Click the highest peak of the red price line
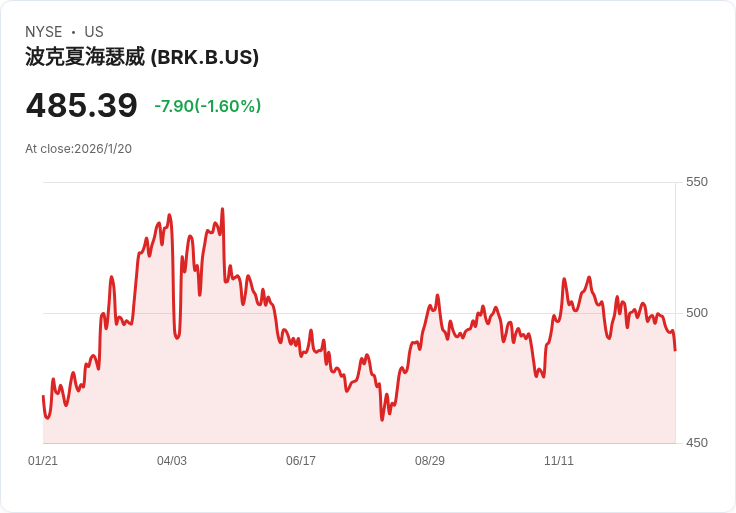 [x=222, y=210]
